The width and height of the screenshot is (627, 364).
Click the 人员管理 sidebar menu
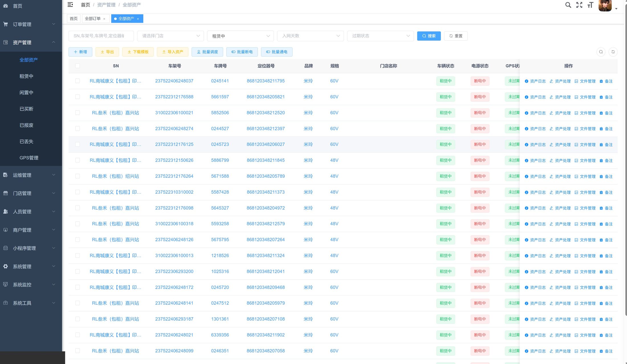31,212
